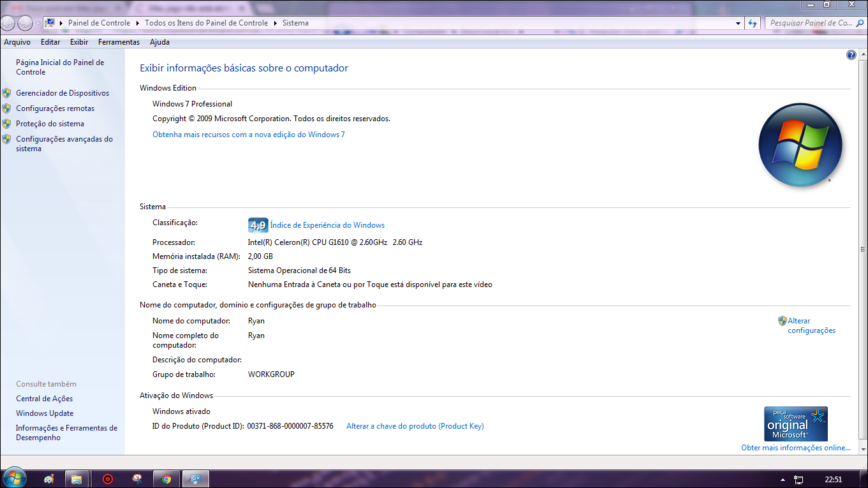The image size is (868, 488).
Task: Switch to Google Chrome in taskbar
Action: pos(166,479)
